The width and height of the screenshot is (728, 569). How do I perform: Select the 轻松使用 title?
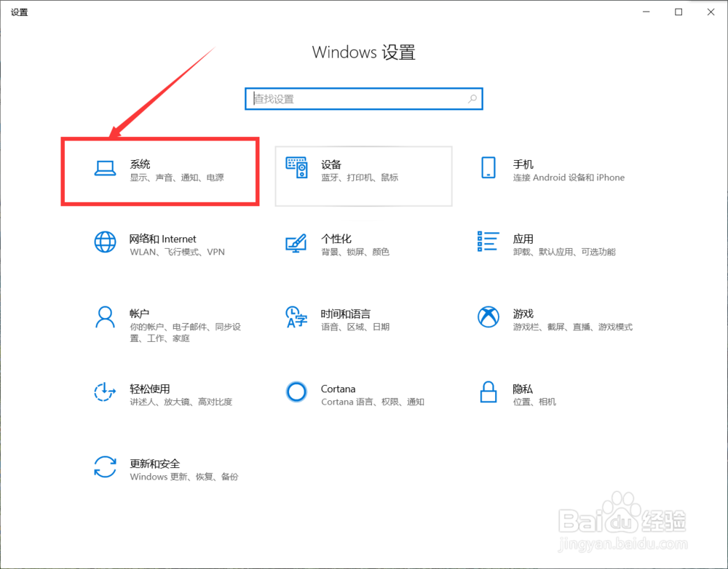pos(149,389)
